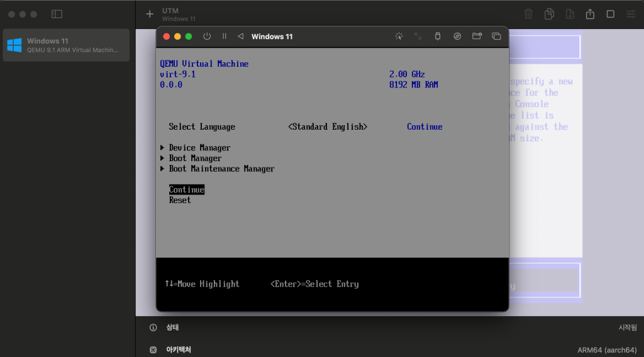Click the share icon in UTM toolbar
Viewport: 644px width, 357px height.
(x=590, y=14)
